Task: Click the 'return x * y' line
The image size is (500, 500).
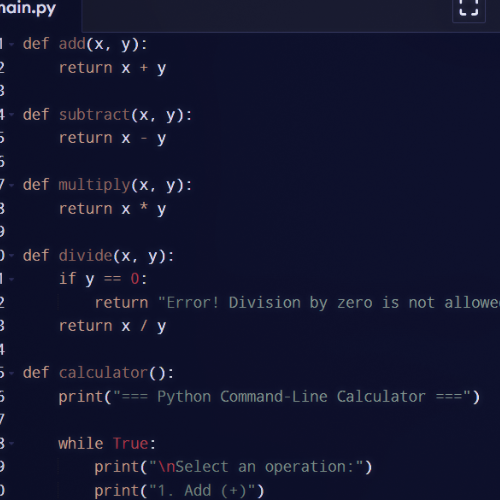Action: pos(112,209)
